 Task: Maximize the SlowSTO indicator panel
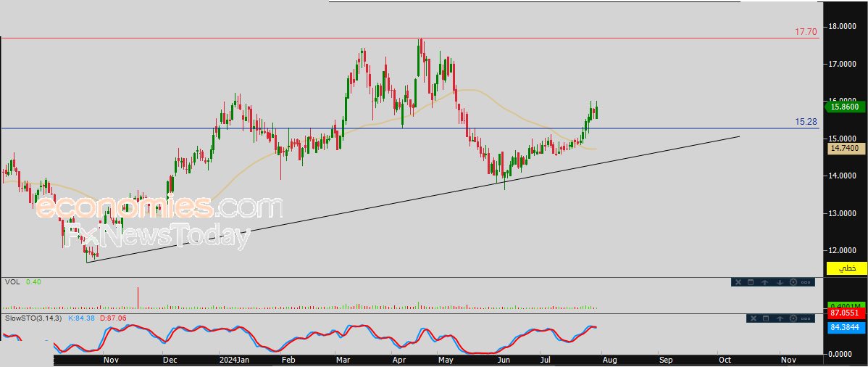[766, 318]
